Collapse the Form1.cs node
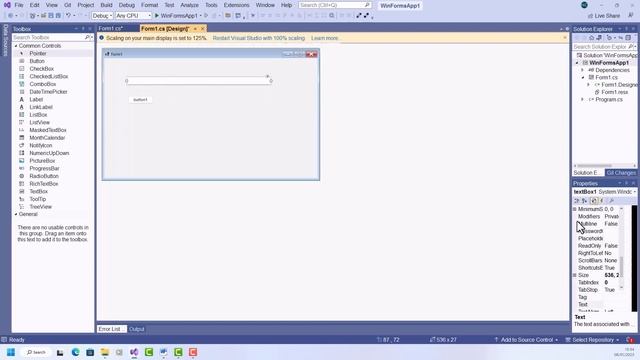Viewport: 640px width, 360px height. (582, 78)
